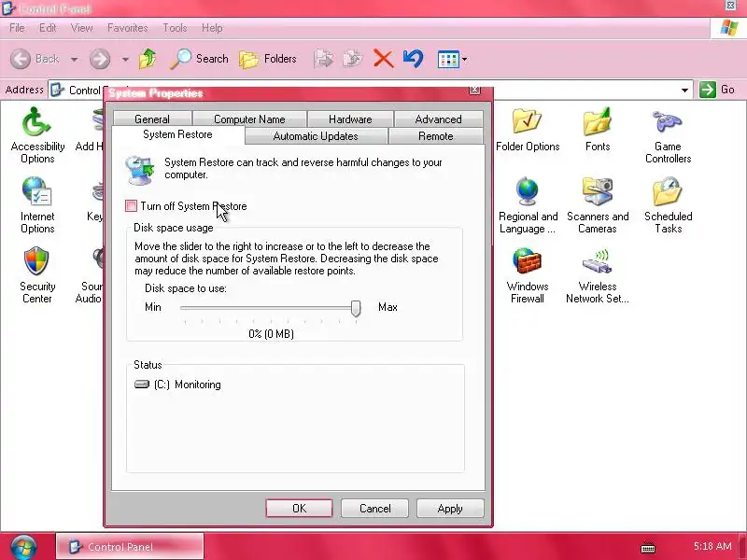
Task: Open Internet Options icon
Action: pyautogui.click(x=37, y=205)
